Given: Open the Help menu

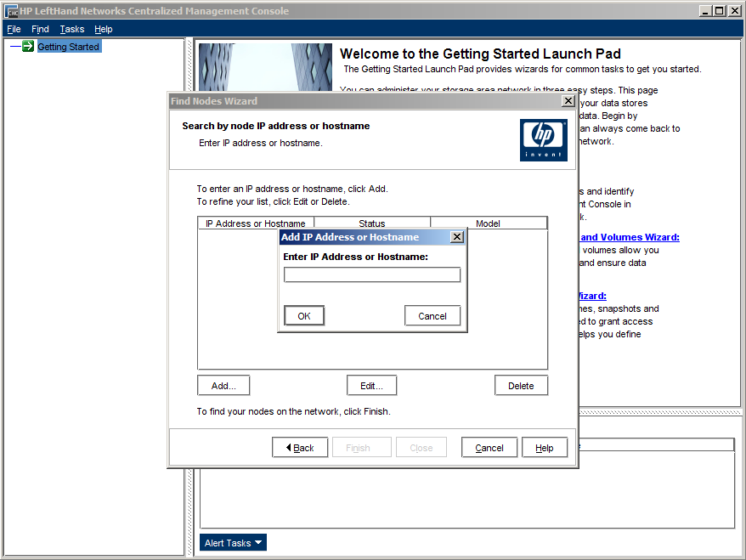Looking at the screenshot, I should tap(103, 29).
